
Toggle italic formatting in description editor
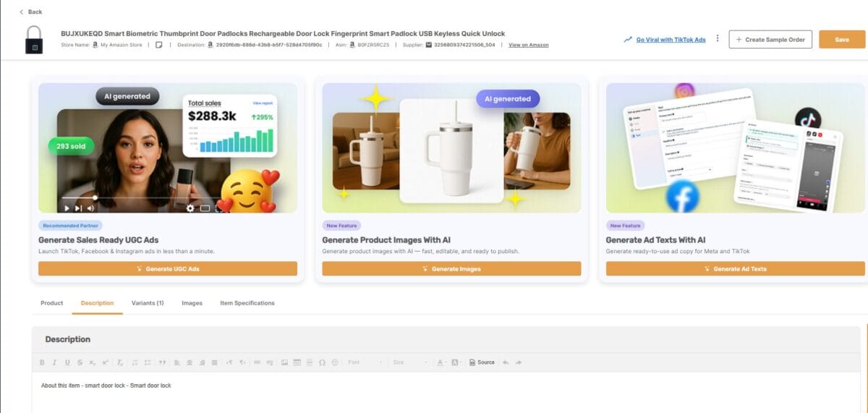[x=54, y=362]
